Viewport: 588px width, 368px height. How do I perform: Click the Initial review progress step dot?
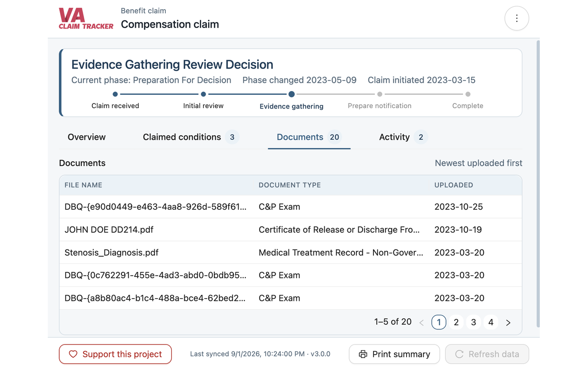[x=204, y=94]
